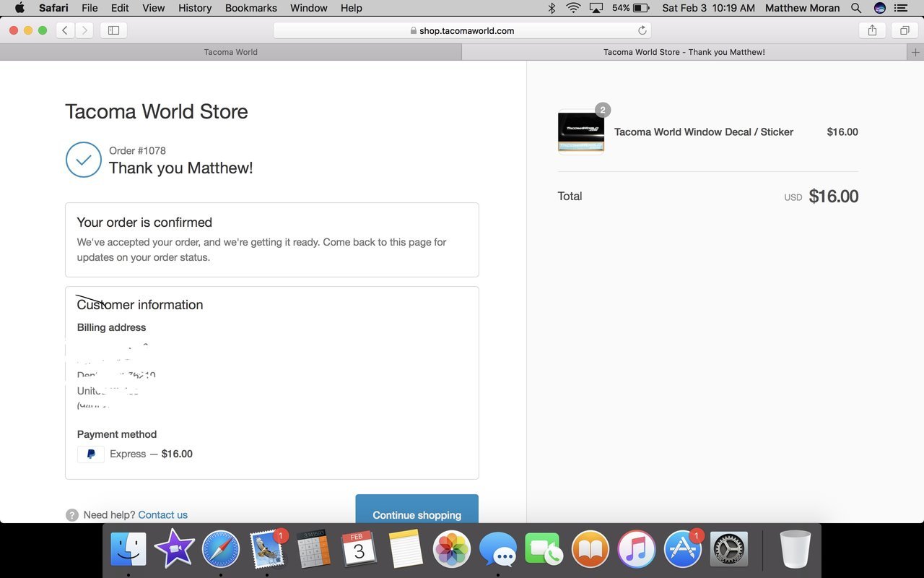Open the History menu
This screenshot has width=924, height=578.
tap(195, 8)
